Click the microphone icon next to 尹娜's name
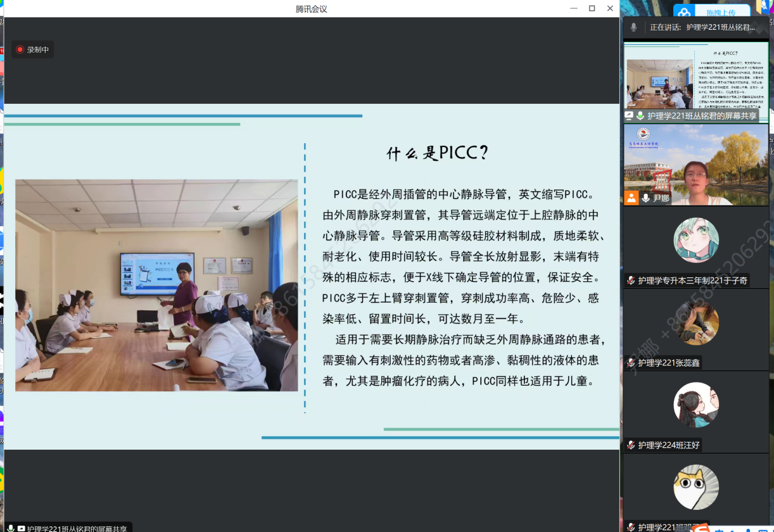774x532 pixels. click(645, 198)
